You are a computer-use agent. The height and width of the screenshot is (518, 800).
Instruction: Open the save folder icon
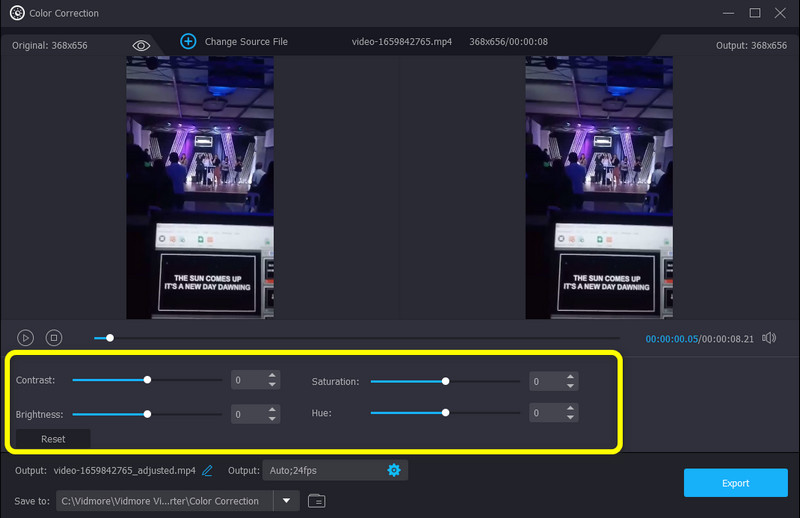pos(316,500)
